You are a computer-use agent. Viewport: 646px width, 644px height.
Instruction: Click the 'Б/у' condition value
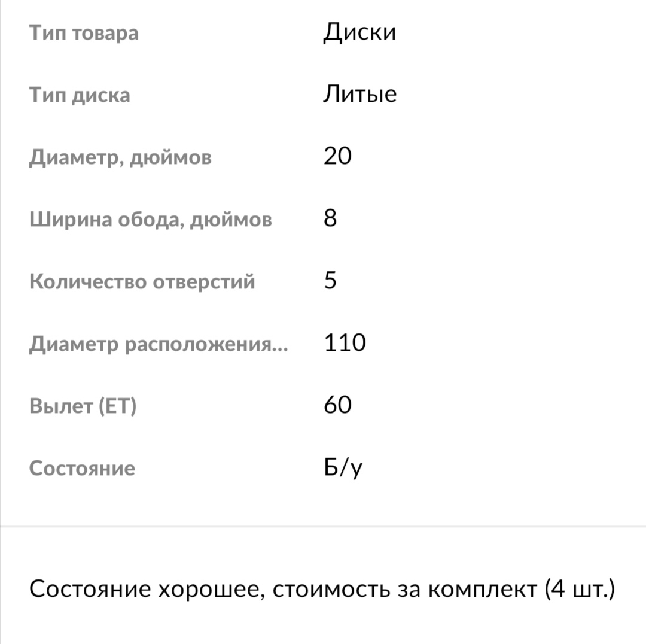(x=343, y=469)
